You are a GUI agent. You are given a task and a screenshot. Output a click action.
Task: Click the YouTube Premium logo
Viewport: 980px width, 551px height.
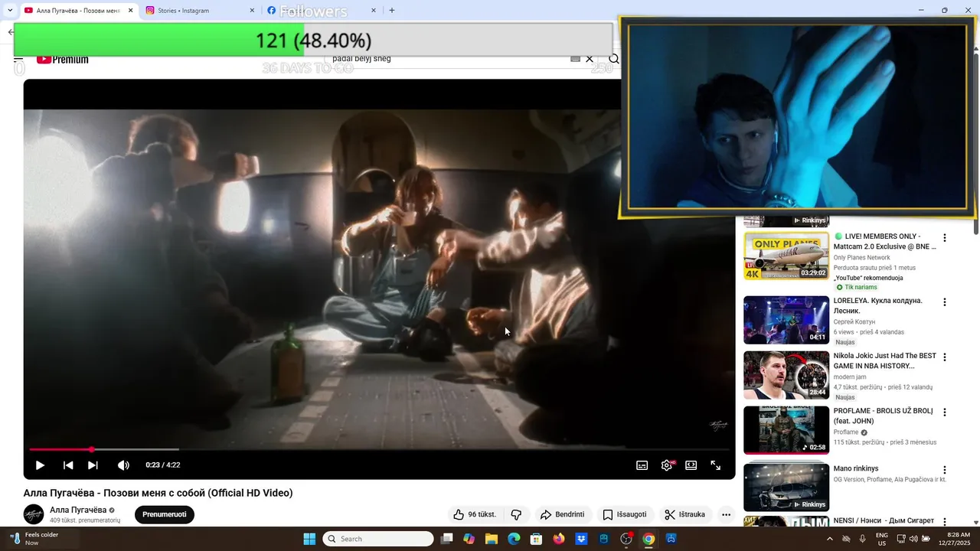(x=62, y=59)
